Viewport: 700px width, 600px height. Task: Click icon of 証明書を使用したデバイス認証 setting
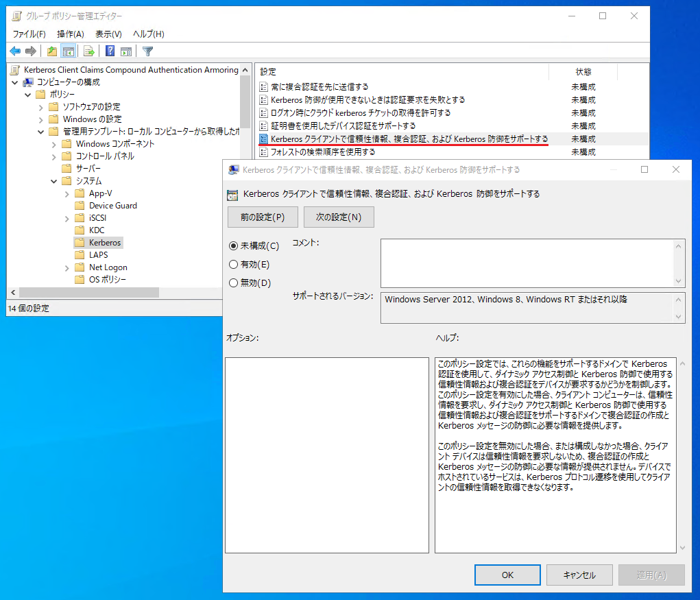[264, 126]
